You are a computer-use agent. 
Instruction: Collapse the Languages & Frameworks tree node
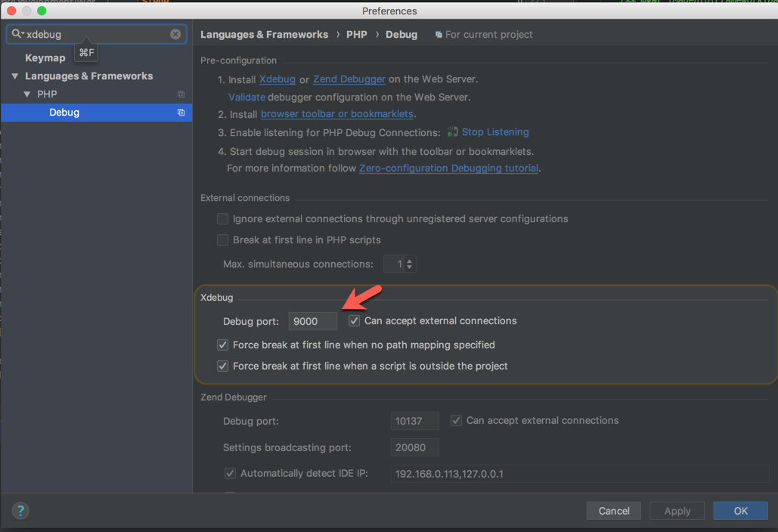pyautogui.click(x=15, y=76)
